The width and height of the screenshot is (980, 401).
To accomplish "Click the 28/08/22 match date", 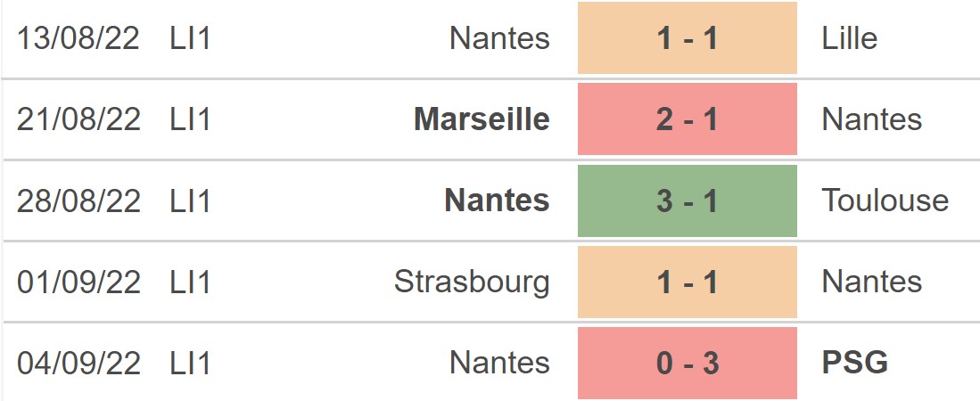I will click(78, 200).
